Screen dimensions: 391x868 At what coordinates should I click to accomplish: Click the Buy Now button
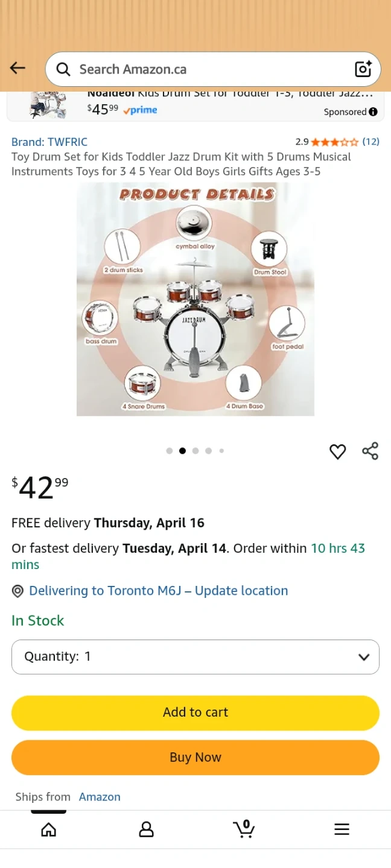click(195, 758)
